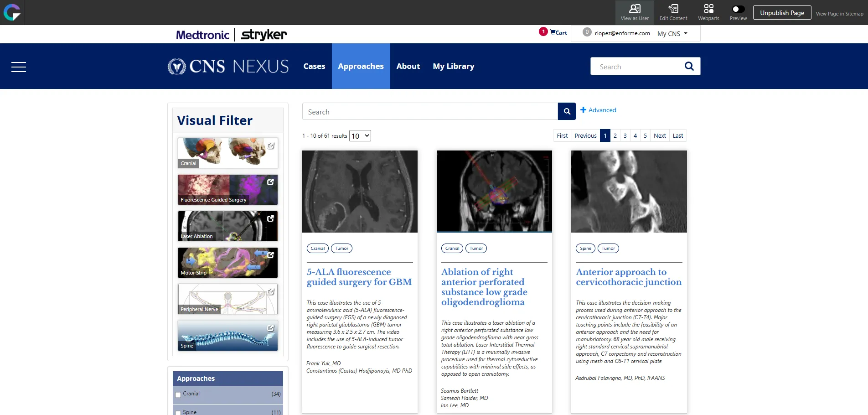Image resolution: width=868 pixels, height=415 pixels.
Task: Click the Tumor tag on the ablation card
Action: click(476, 249)
